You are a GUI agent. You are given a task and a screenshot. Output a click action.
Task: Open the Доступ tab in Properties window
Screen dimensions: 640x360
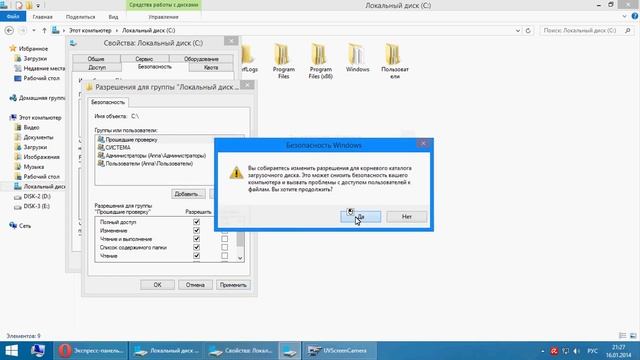[x=97, y=67]
